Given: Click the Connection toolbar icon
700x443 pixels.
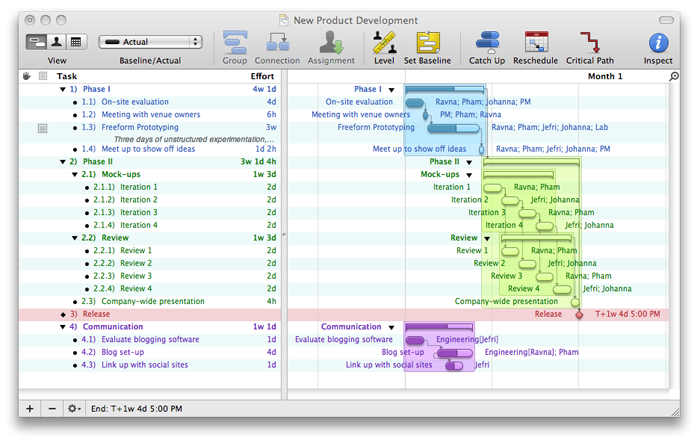Looking at the screenshot, I should click(277, 43).
